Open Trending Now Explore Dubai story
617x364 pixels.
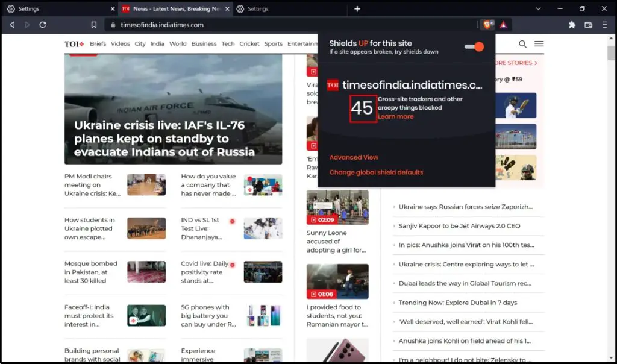pyautogui.click(x=458, y=303)
